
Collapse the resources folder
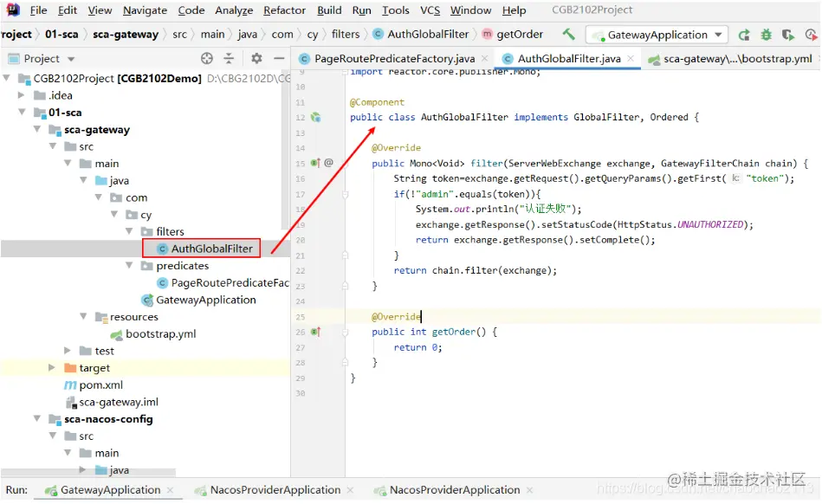coord(83,316)
